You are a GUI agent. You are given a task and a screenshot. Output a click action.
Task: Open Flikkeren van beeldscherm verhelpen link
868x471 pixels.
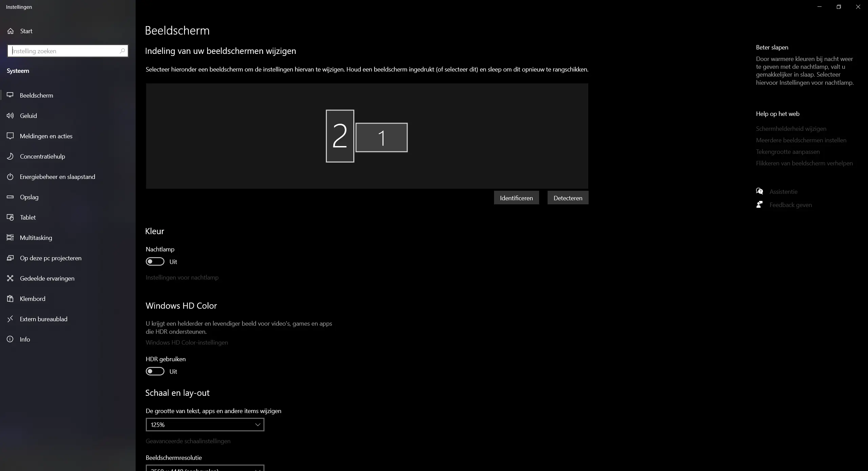pyautogui.click(x=804, y=163)
